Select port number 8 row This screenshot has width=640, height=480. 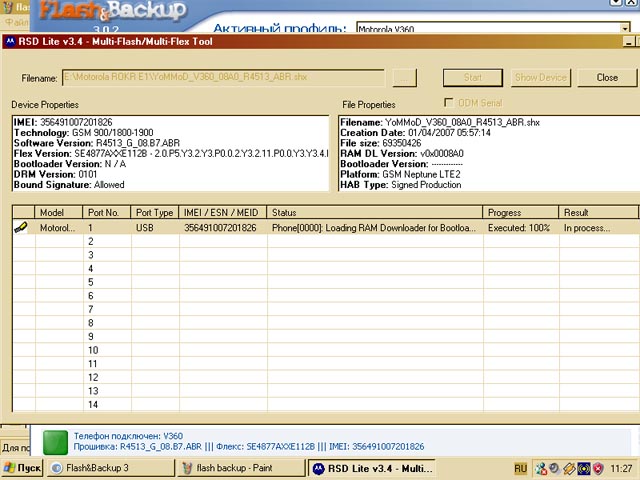[x=325, y=323]
